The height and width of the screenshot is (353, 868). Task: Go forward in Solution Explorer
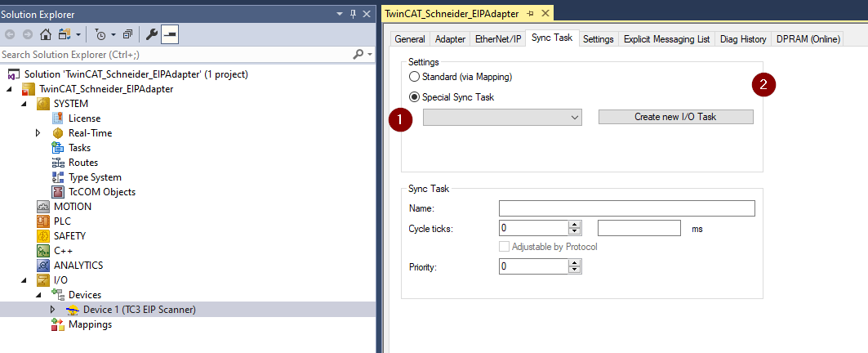click(28, 34)
